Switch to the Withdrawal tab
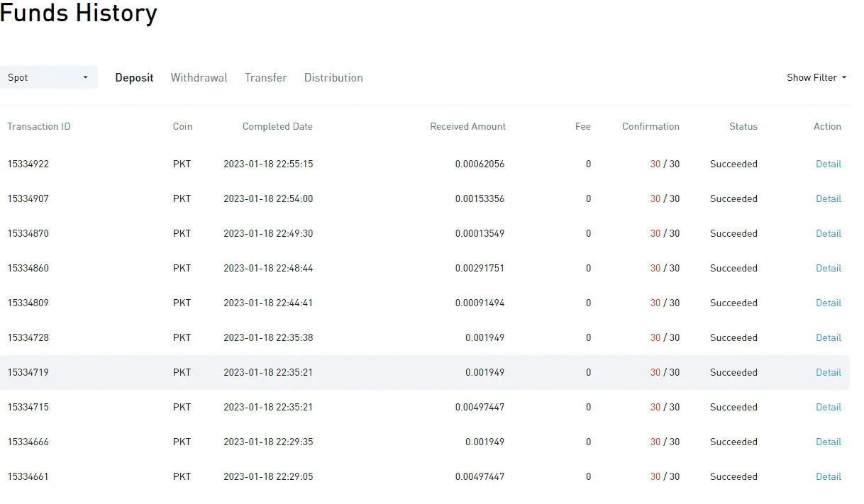This screenshot has height=504, width=864. click(199, 77)
